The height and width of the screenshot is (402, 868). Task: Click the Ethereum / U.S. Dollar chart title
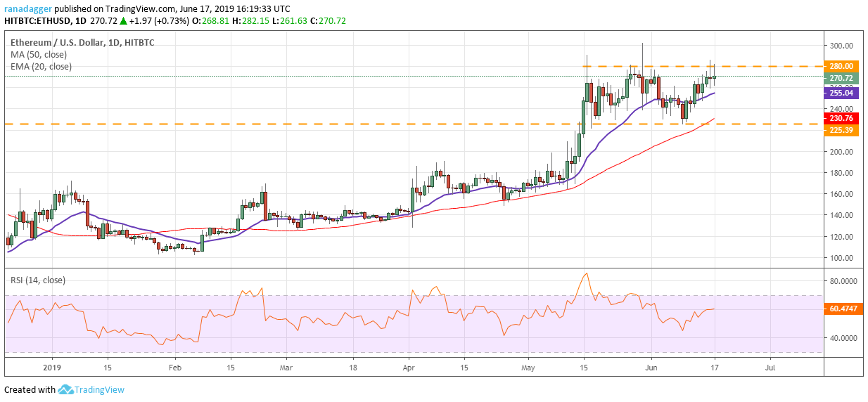pos(51,43)
